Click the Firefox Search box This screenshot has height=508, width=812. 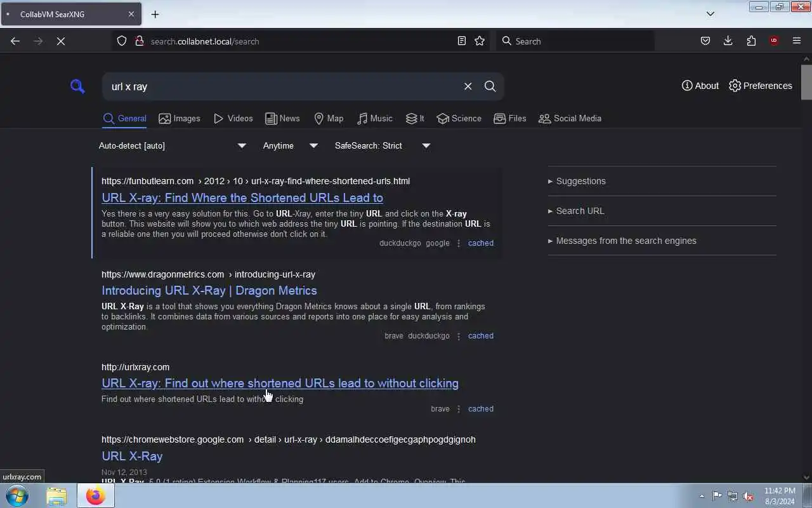pyautogui.click(x=575, y=41)
